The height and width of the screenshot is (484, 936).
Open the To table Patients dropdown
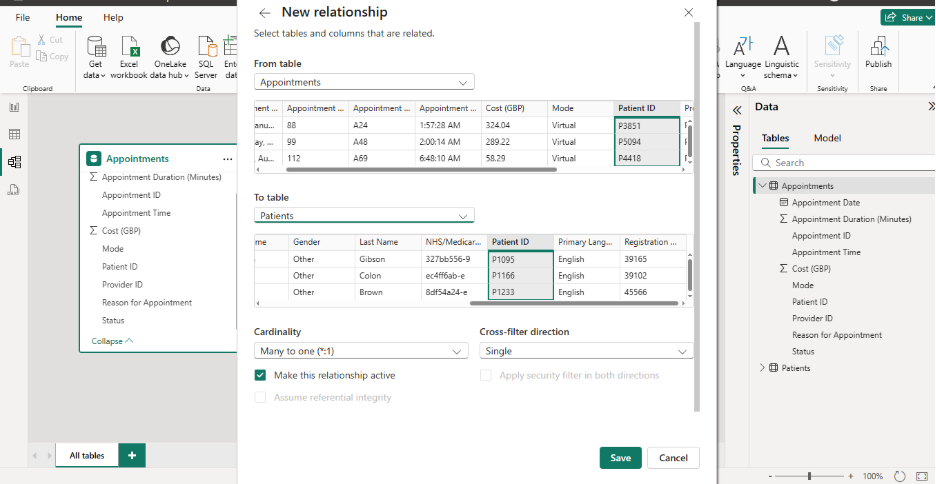pyautogui.click(x=364, y=215)
